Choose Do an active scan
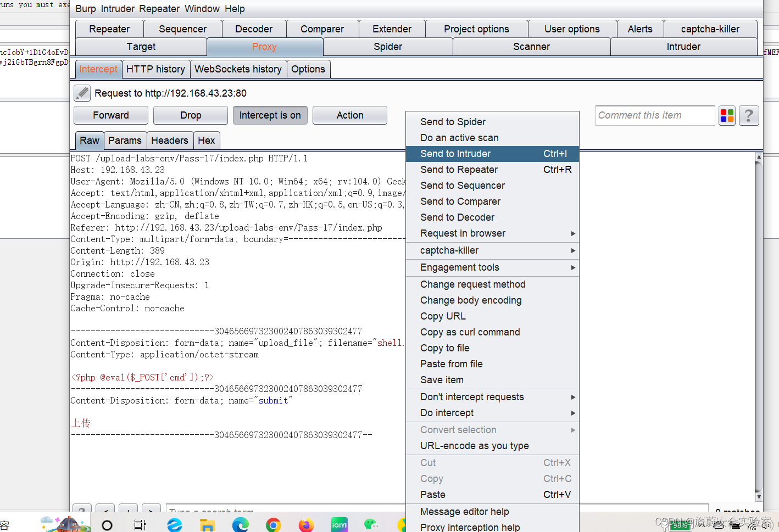Image resolution: width=779 pixels, height=532 pixels. point(492,138)
